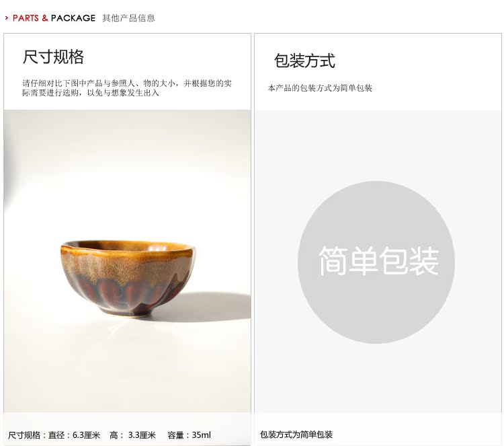
Task: Click the empty light background of the packaging panel
Action: point(378,145)
